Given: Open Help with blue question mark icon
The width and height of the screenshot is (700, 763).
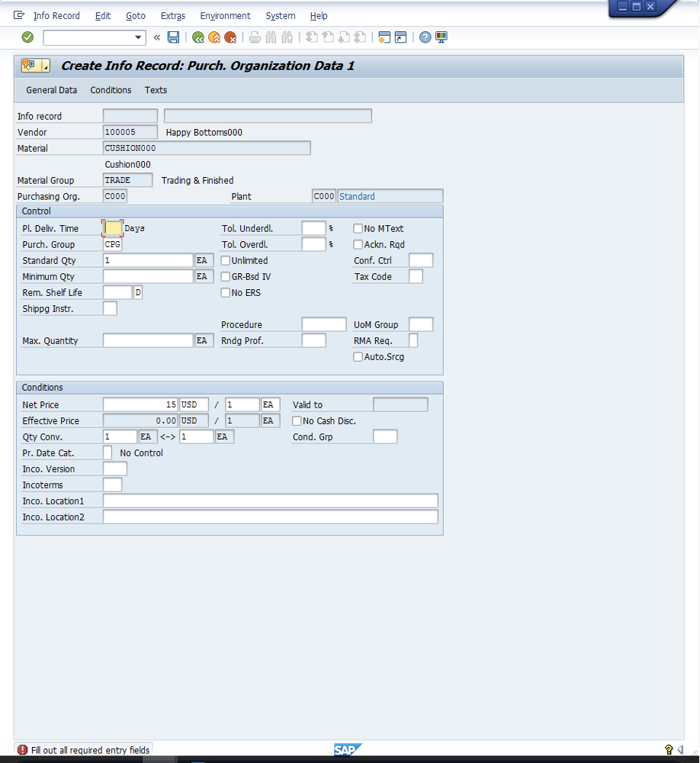Looking at the screenshot, I should [425, 37].
